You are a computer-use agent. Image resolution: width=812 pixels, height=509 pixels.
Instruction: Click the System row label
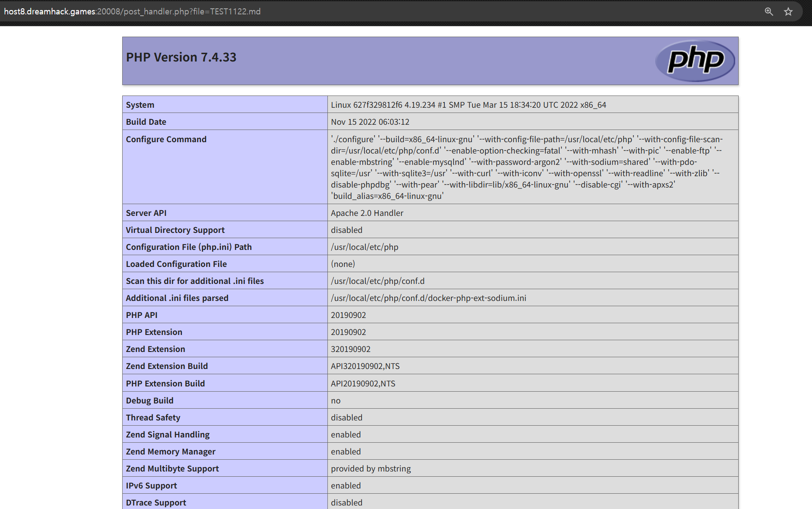pos(140,105)
